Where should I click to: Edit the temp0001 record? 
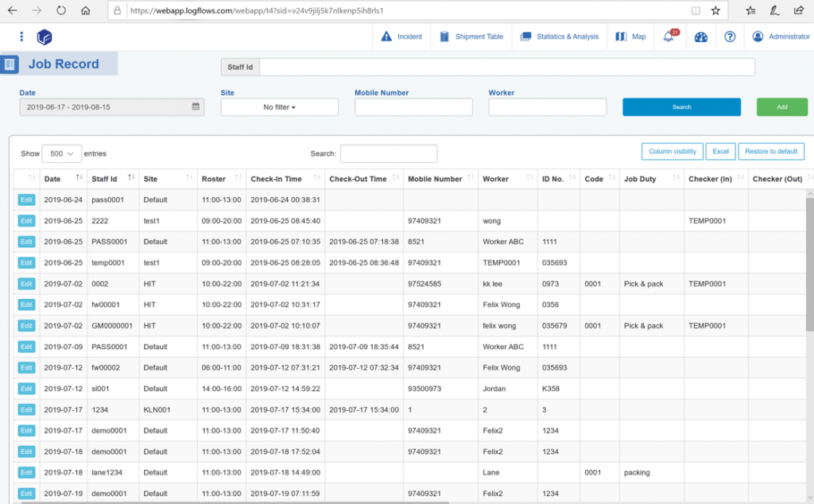(26, 262)
